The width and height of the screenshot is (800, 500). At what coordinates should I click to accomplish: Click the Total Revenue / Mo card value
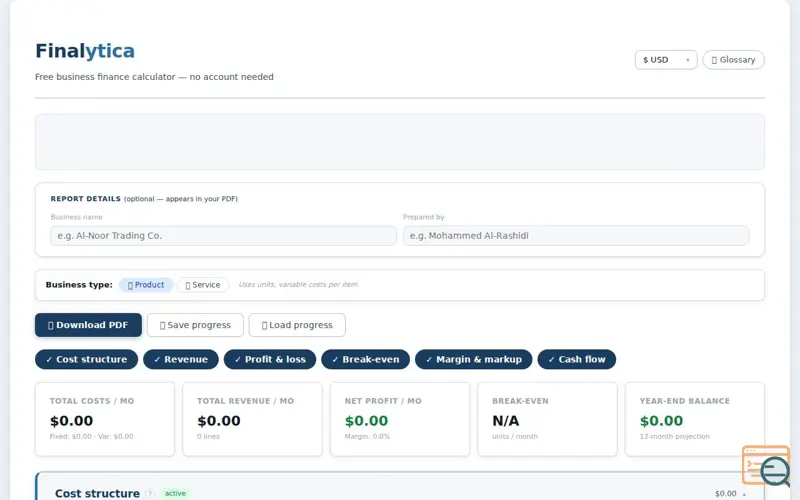219,421
